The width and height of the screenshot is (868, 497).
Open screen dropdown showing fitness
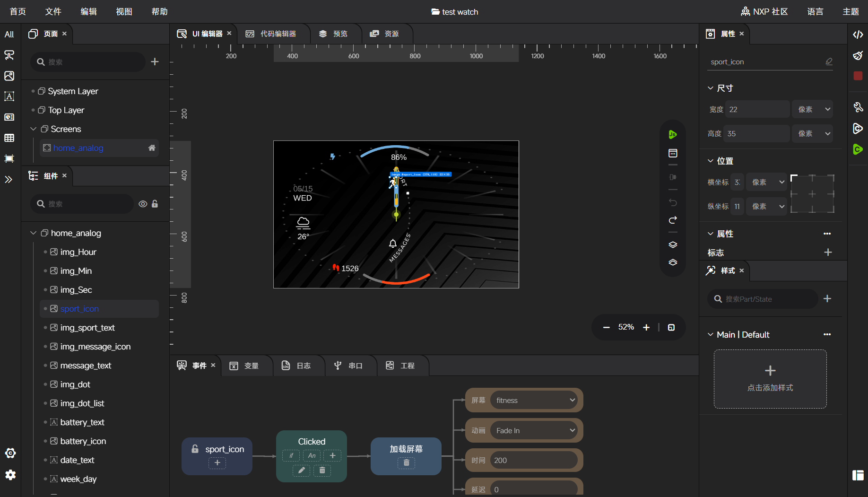tap(534, 400)
